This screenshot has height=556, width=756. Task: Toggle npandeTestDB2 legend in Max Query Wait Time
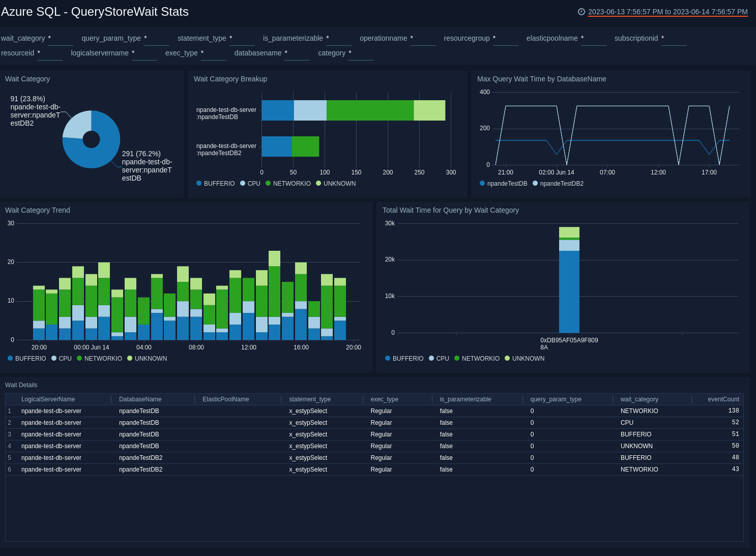tap(558, 184)
